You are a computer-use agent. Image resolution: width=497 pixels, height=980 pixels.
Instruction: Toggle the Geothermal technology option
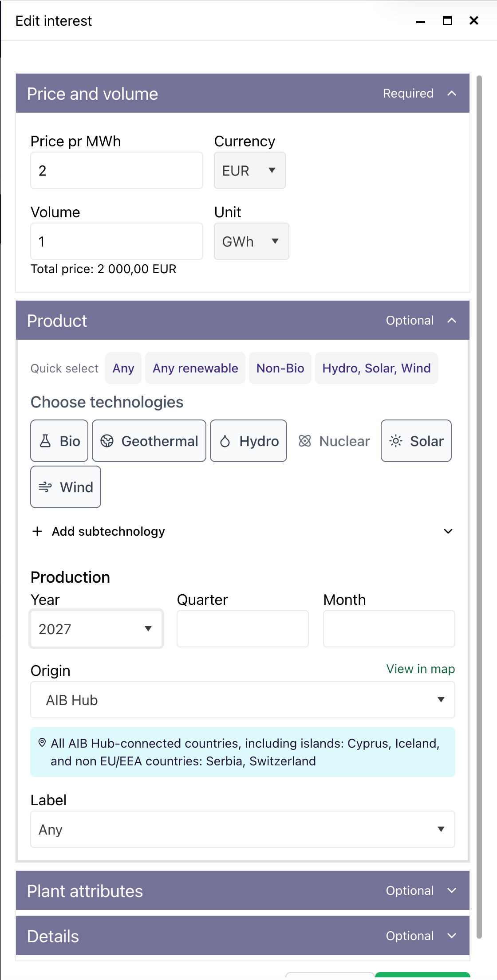coord(149,441)
